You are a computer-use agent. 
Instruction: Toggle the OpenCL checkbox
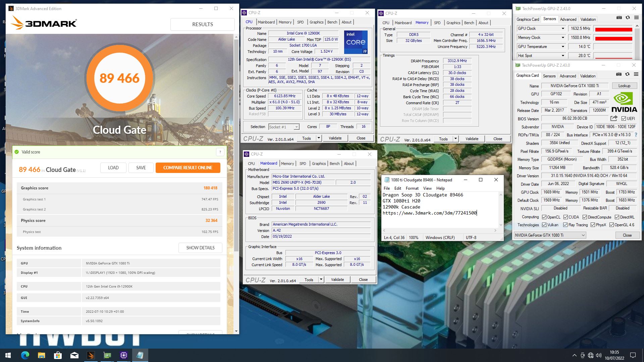tap(544, 217)
